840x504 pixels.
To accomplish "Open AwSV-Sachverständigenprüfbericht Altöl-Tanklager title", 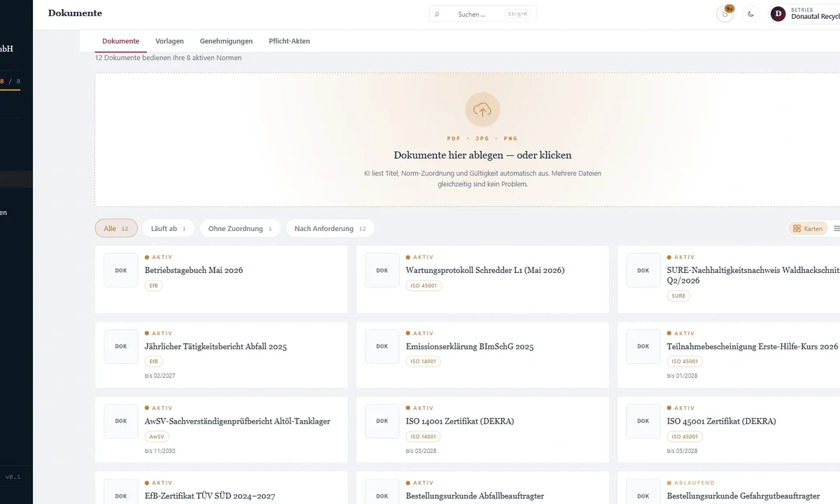I will [237, 421].
